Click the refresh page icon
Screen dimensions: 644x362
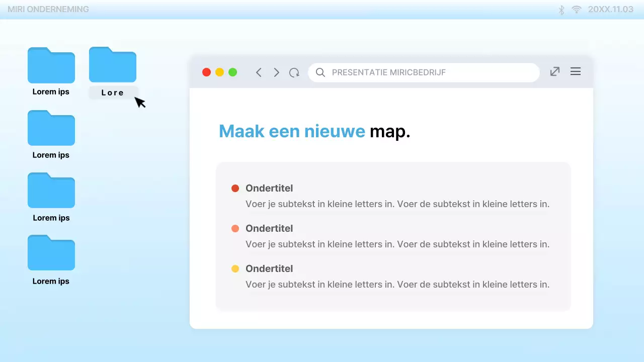294,72
